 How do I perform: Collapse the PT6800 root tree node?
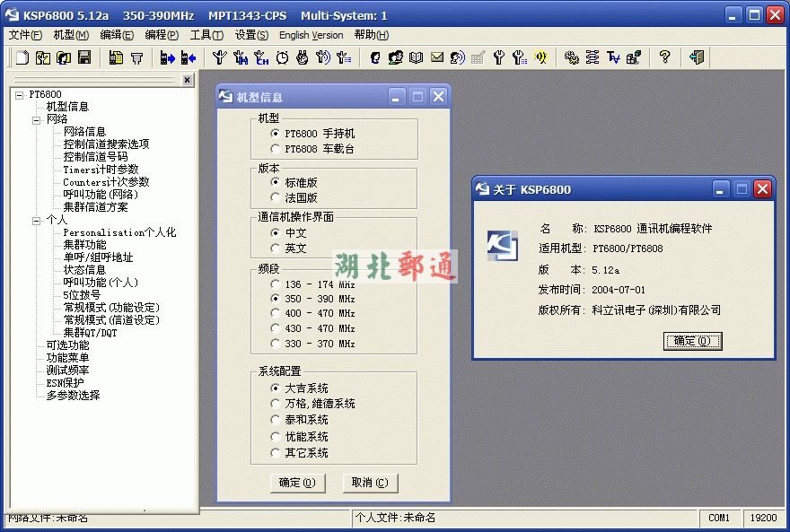[19, 94]
